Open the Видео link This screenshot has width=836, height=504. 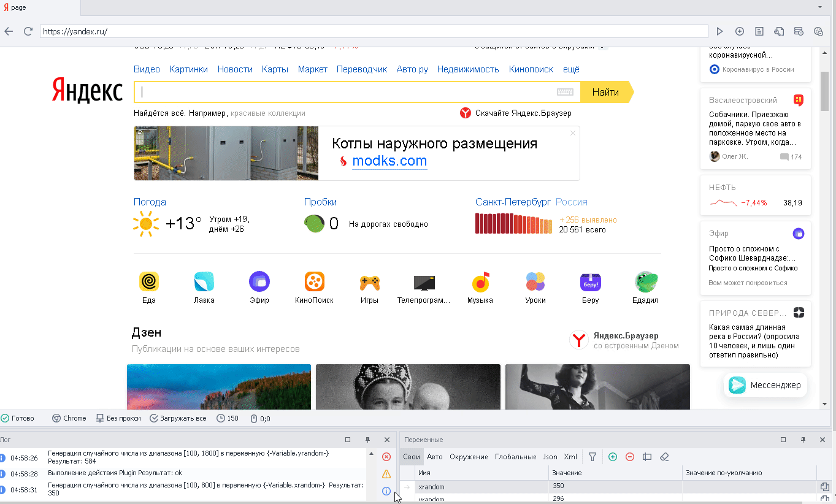147,69
